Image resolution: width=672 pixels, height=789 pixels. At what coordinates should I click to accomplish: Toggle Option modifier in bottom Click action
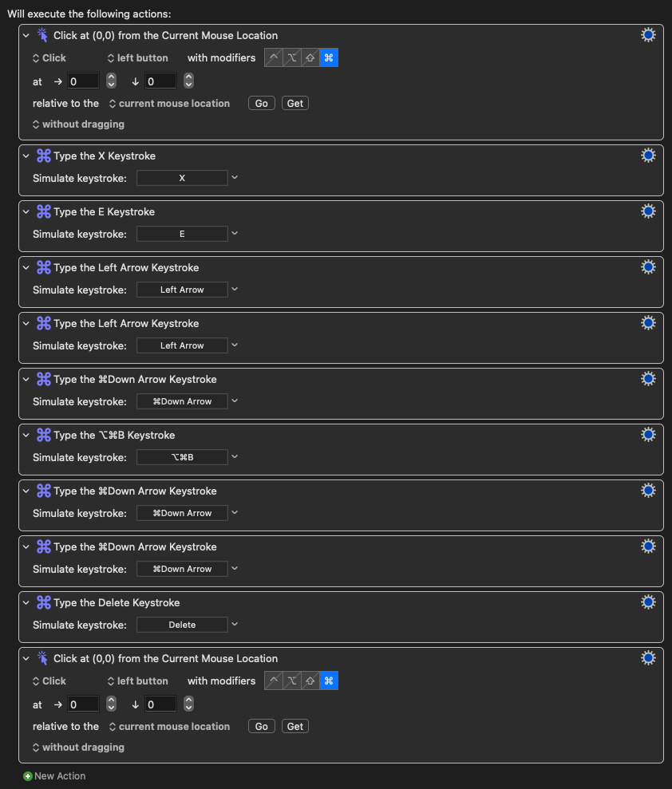(292, 681)
